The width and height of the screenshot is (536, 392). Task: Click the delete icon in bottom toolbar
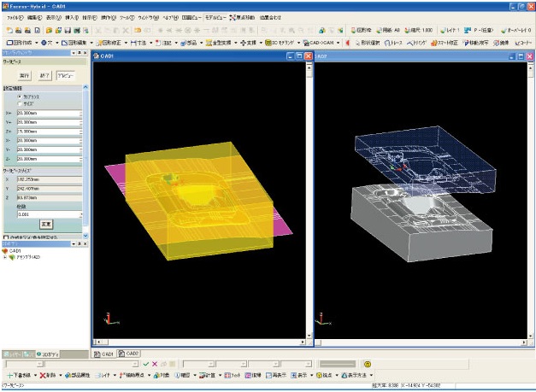[48, 375]
